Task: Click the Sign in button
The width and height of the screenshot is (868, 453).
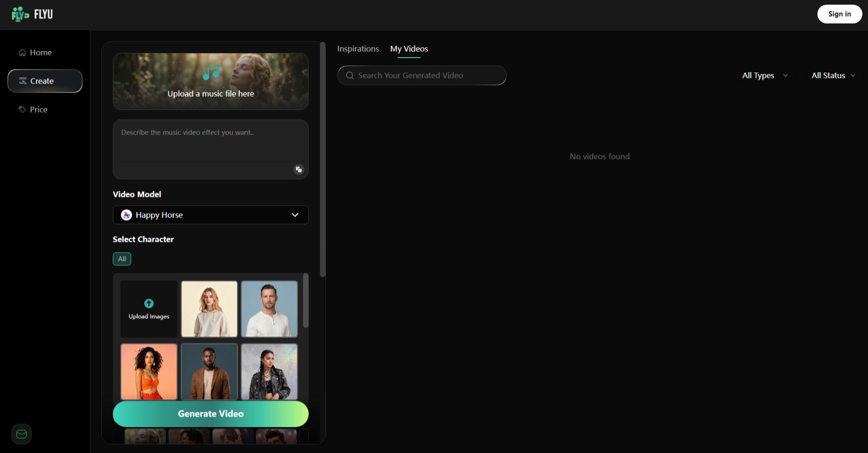Action: click(x=839, y=14)
